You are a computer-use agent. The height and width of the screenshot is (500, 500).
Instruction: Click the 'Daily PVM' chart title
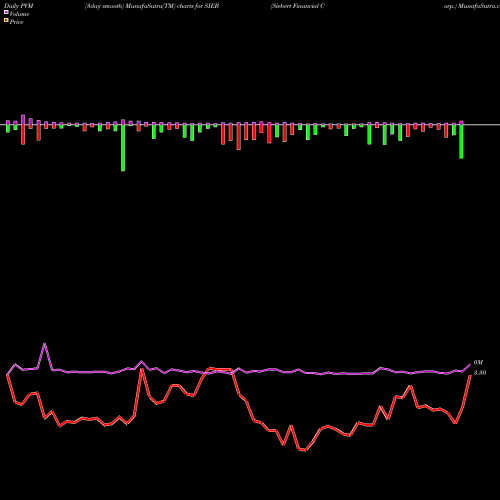coord(19,6)
